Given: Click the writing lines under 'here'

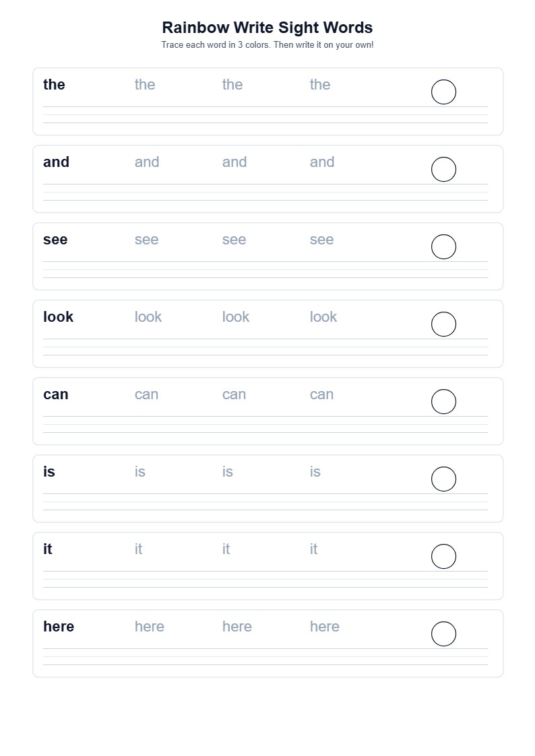Looking at the screenshot, I should 265,656.
